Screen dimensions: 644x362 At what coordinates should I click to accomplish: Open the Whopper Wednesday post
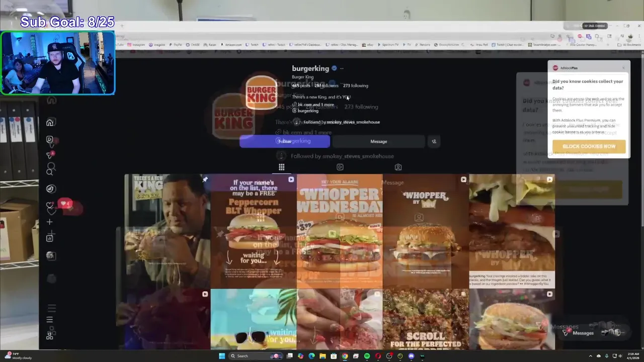[340, 231]
